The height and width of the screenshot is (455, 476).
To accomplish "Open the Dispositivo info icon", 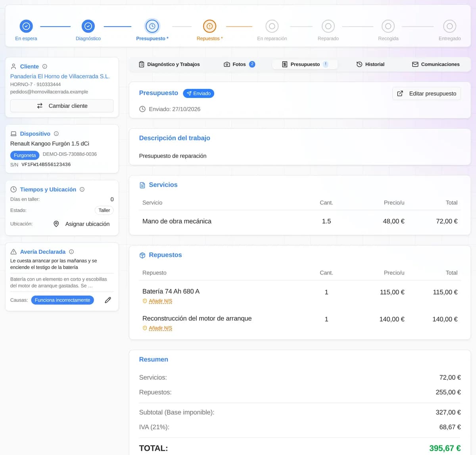I will (56, 134).
